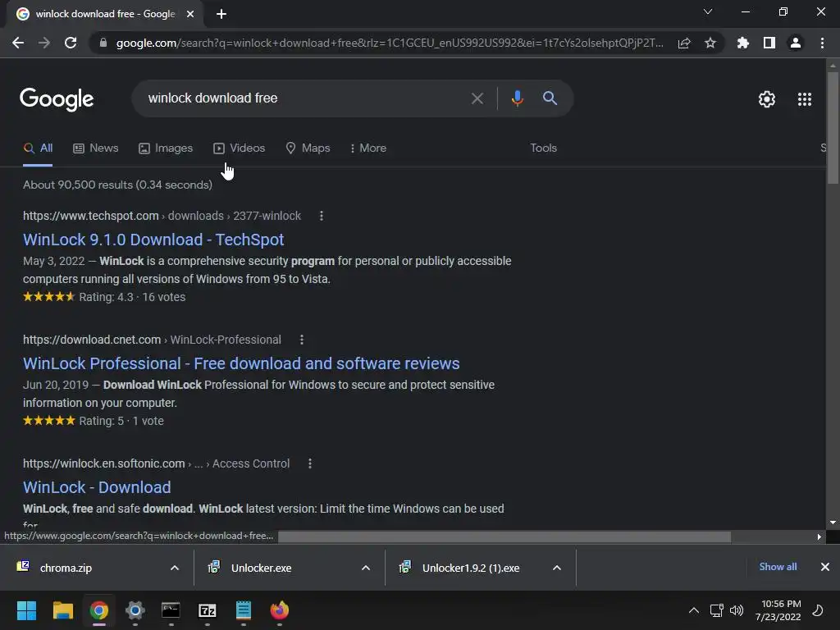Open the Chrome profile avatar

coord(796,43)
